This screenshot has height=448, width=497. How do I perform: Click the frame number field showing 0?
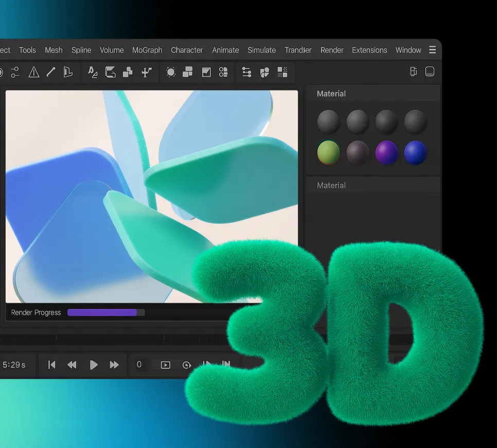(139, 365)
